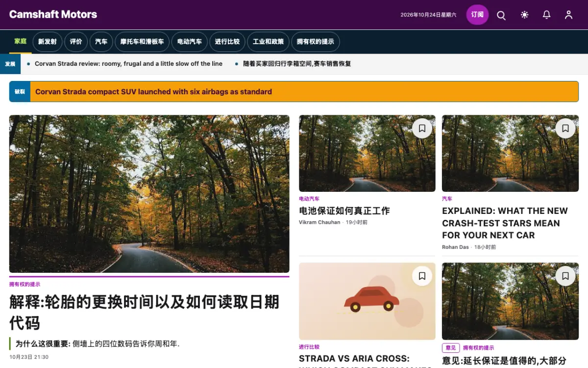Open headline Explained: What the new crash-test stars

[505, 223]
